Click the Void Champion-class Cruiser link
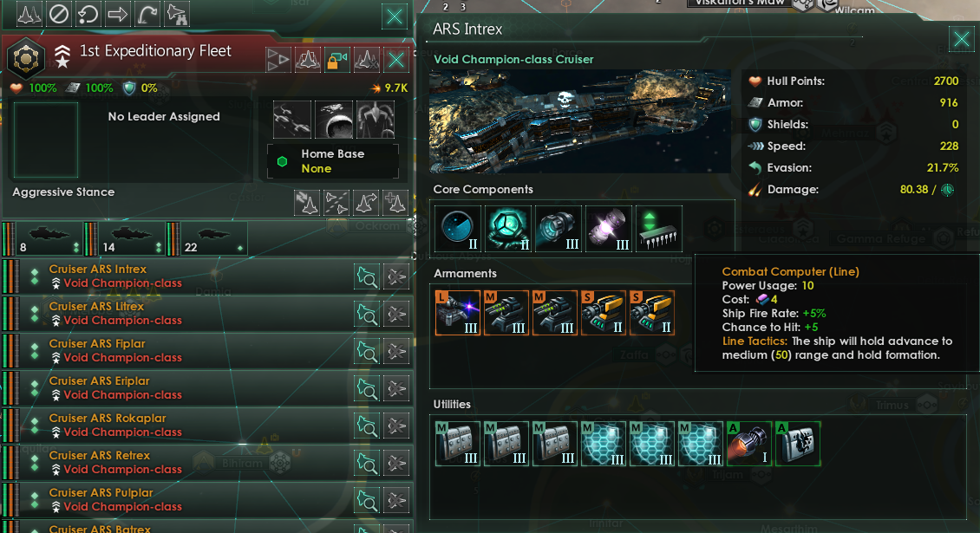Viewport: 980px width, 533px height. 513,59
